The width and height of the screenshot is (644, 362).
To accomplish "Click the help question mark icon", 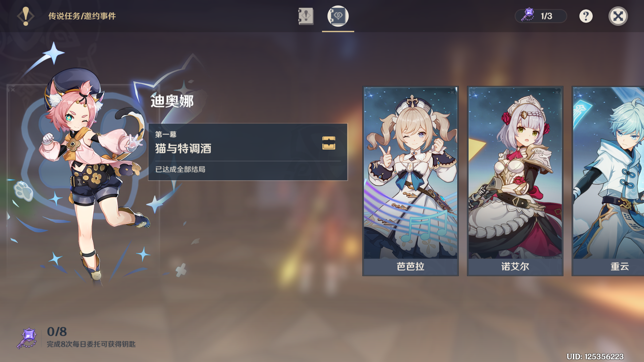I will [586, 16].
